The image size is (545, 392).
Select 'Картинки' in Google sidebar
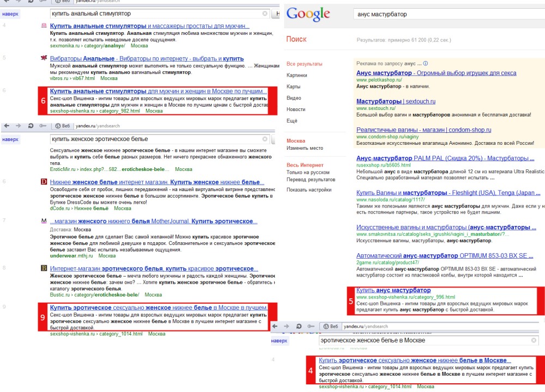coord(297,75)
